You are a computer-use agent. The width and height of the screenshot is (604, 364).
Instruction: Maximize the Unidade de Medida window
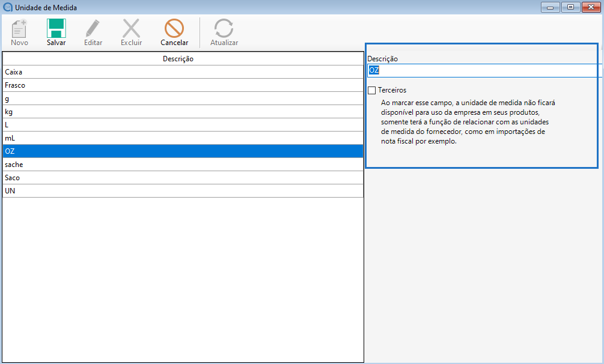570,7
